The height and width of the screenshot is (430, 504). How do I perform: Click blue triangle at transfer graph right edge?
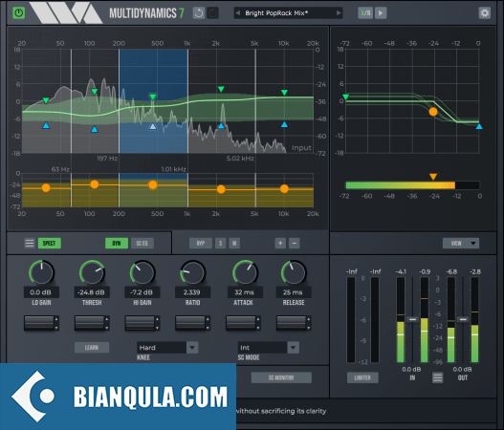(x=479, y=126)
